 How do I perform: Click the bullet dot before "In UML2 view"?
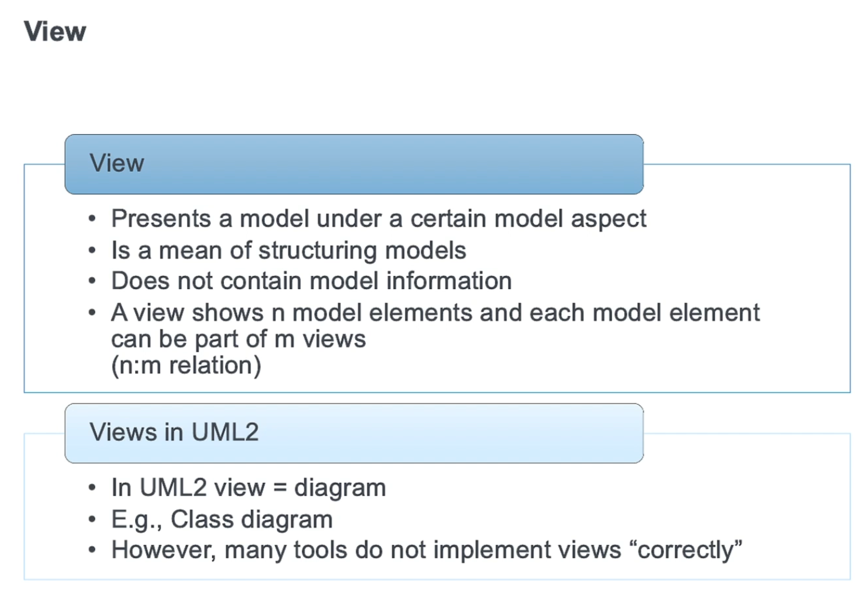coord(92,488)
